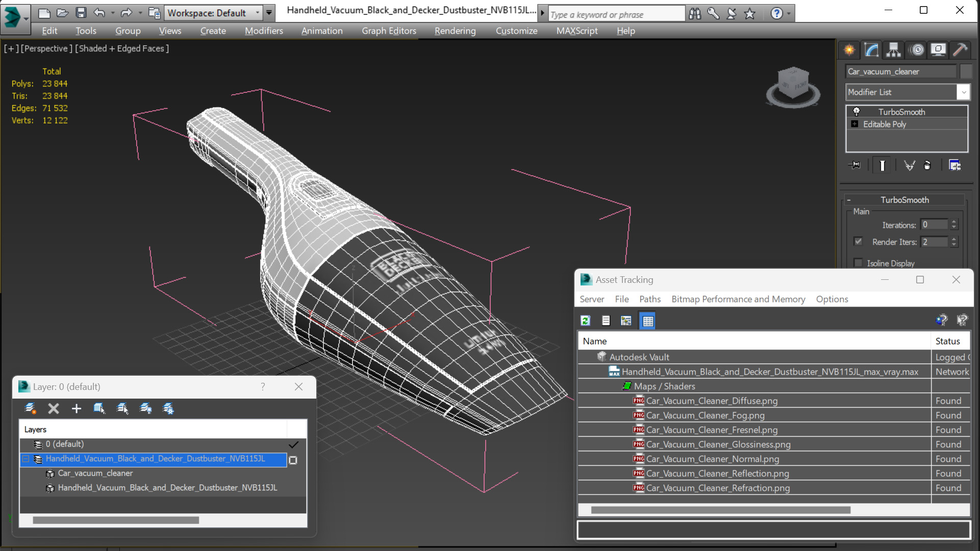The height and width of the screenshot is (551, 980).
Task: Open Help icon dropdown arrow in InfoCenter
Action: click(x=789, y=14)
